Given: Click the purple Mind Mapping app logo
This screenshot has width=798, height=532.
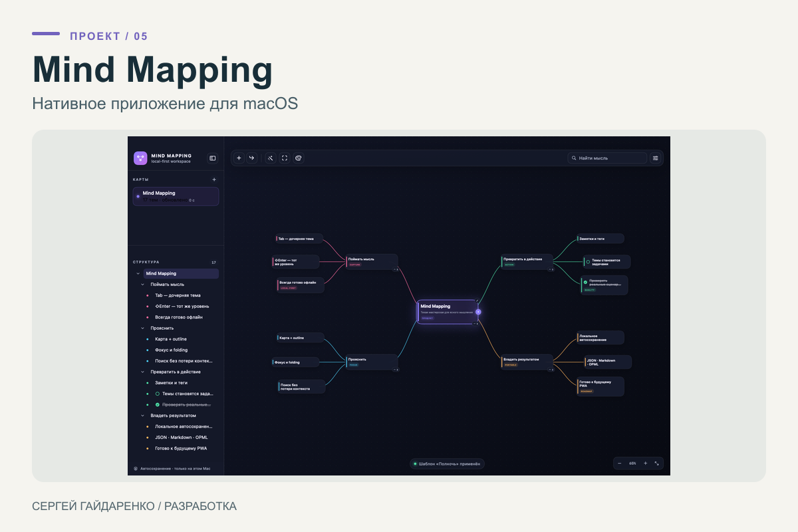Looking at the screenshot, I should click(140, 158).
